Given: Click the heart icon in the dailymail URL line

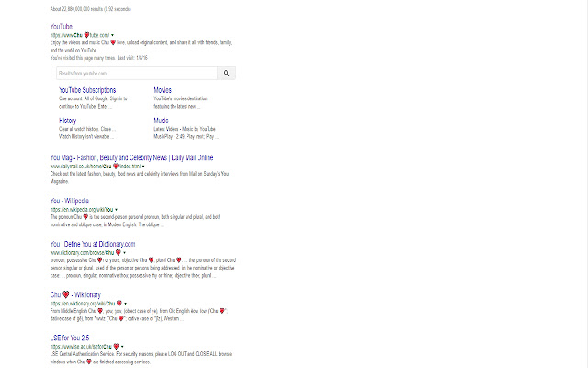Looking at the screenshot, I should click(x=116, y=166).
